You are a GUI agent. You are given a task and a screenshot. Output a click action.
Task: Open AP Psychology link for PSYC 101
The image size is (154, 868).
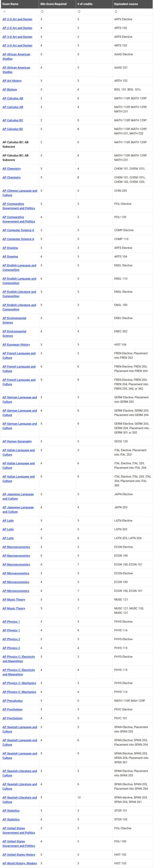point(13,718)
